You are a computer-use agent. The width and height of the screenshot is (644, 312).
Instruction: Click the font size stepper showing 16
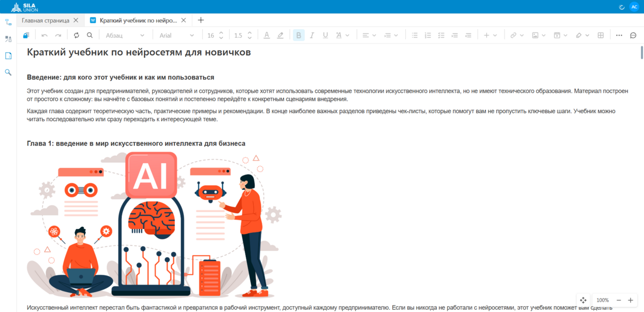pyautogui.click(x=215, y=35)
